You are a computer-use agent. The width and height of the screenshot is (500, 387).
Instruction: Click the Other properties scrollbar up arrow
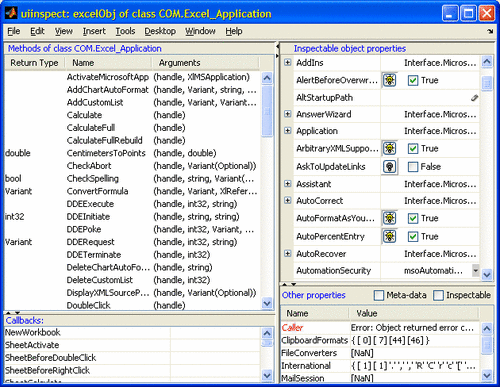[x=487, y=329]
